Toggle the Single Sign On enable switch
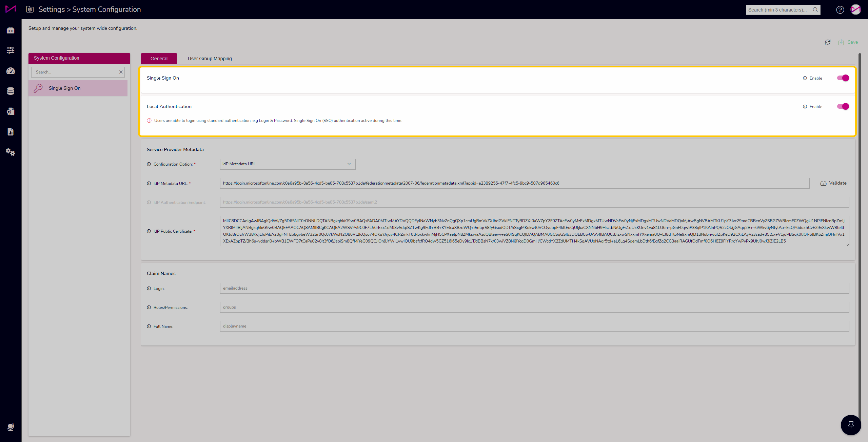Screen dimensions: 868x442 click(843, 78)
